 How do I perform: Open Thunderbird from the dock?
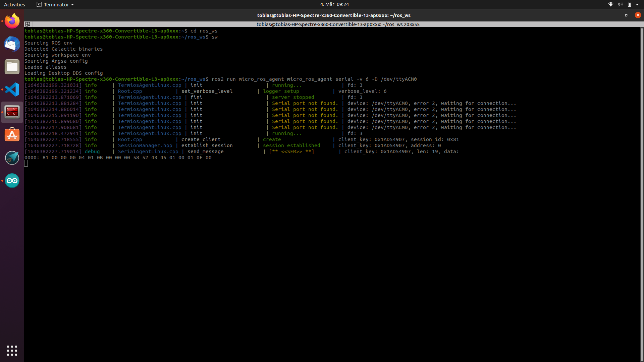coord(12,44)
